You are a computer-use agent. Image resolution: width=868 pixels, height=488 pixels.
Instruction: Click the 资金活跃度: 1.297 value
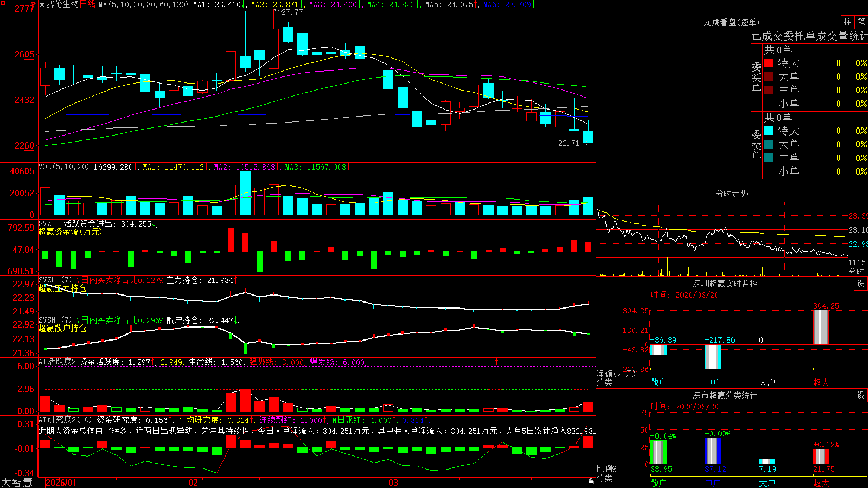pos(114,362)
